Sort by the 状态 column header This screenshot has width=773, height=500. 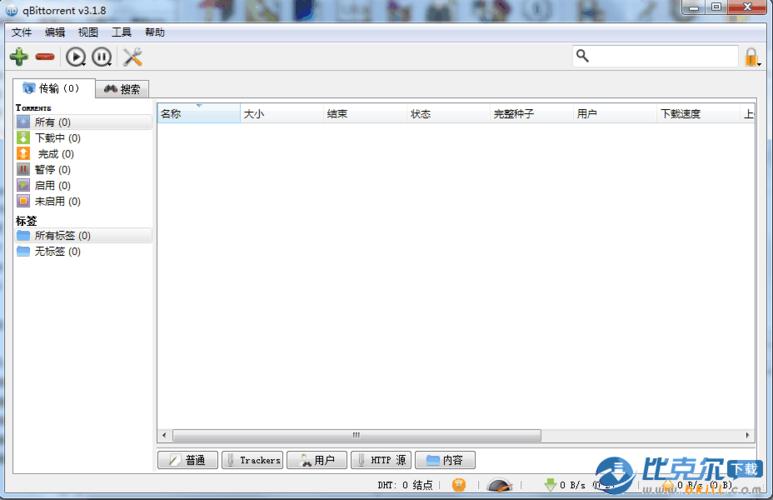click(449, 114)
